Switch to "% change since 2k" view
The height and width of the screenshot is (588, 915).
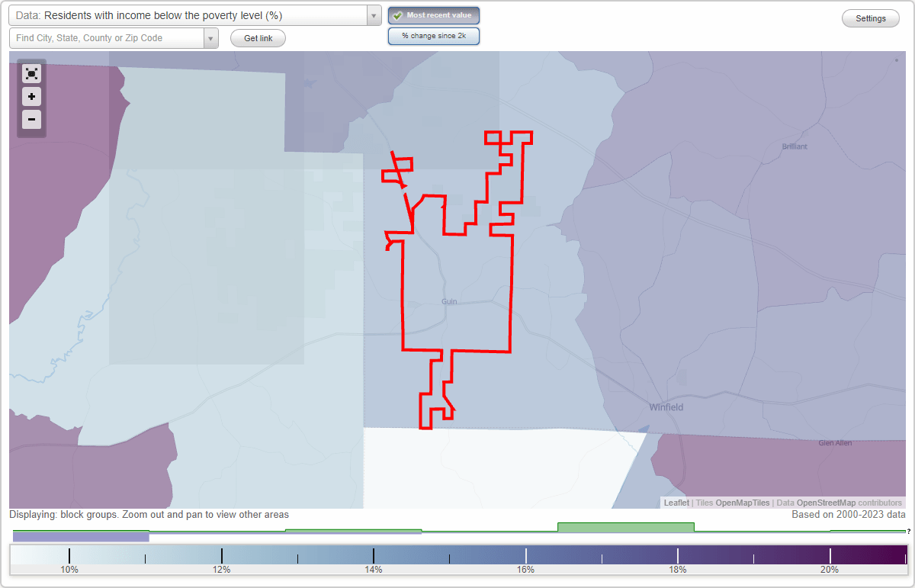point(433,35)
